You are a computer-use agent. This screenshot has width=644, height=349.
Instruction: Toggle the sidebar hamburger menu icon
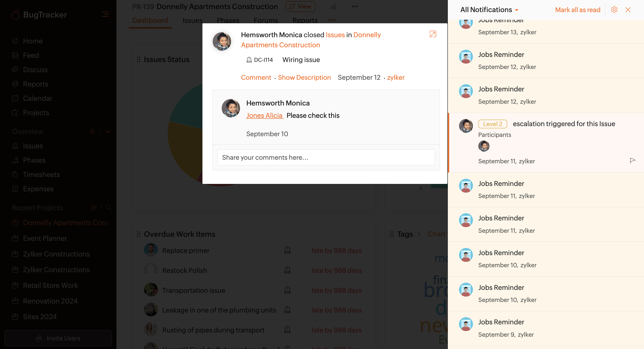point(105,14)
